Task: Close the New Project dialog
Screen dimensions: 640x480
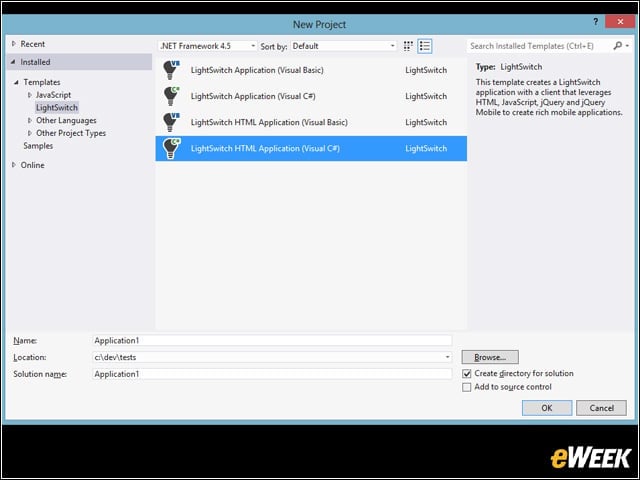Action: click(620, 22)
